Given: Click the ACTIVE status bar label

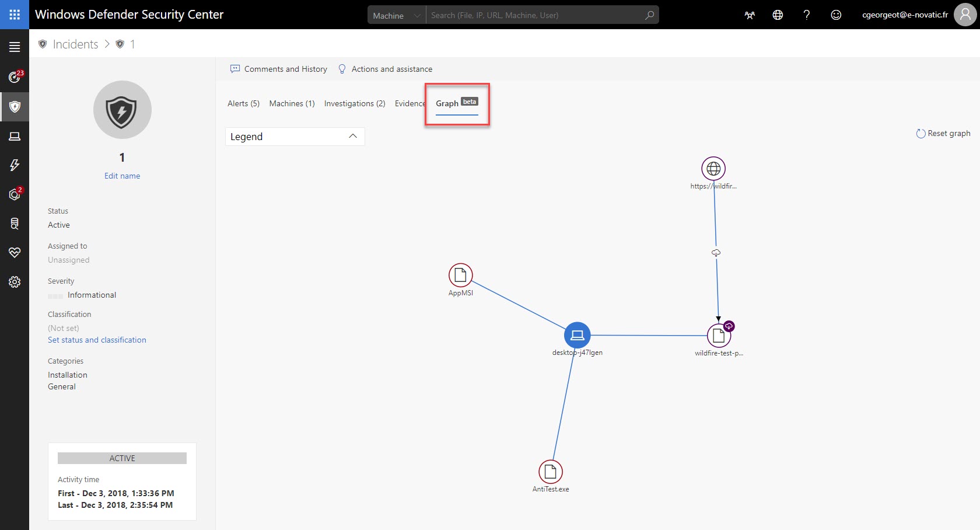Looking at the screenshot, I should tap(122, 458).
